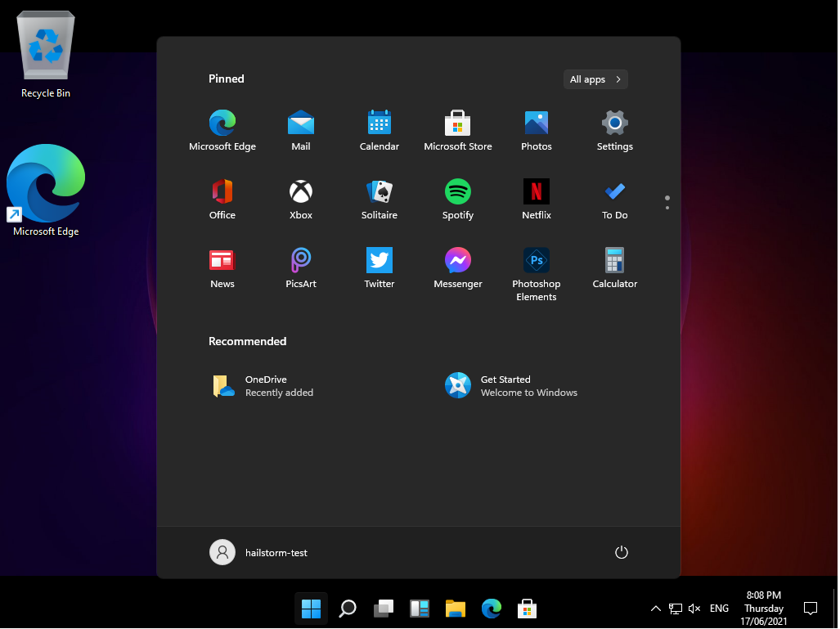Open Task View from the taskbar
The width and height of the screenshot is (840, 629).
383,609
